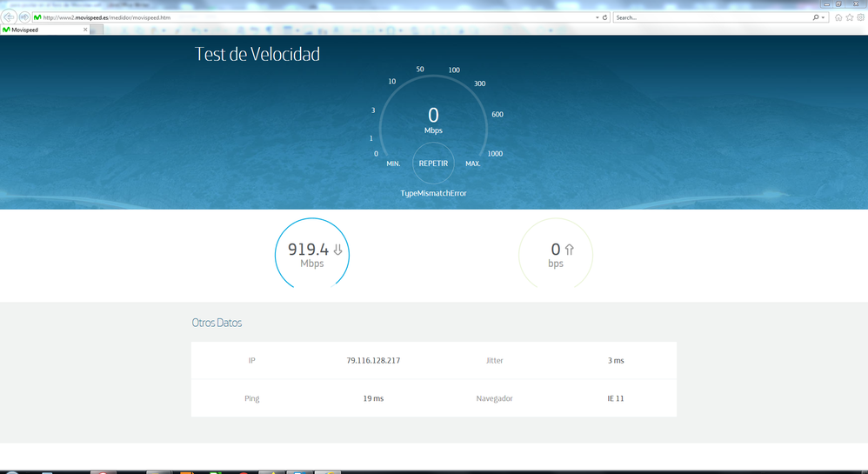Viewport: 868px width, 474px height.
Task: Minimize the browser window
Action: point(826,3)
